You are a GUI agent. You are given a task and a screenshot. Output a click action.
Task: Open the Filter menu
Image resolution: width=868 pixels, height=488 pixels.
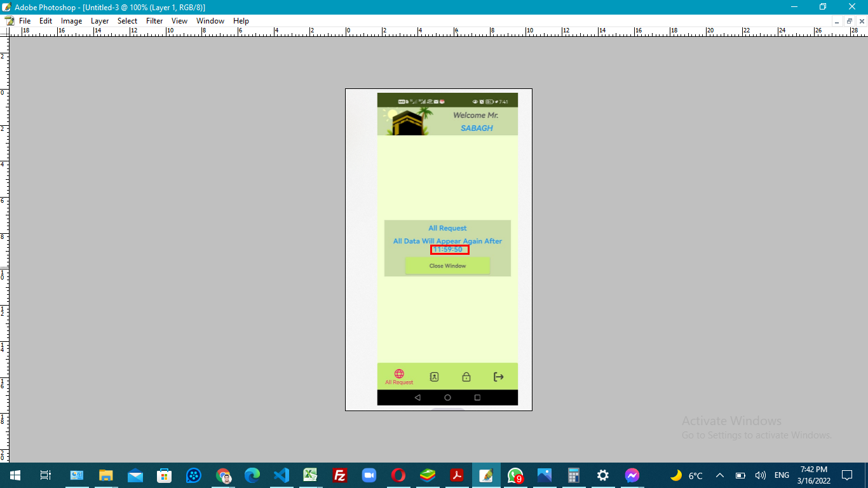154,21
